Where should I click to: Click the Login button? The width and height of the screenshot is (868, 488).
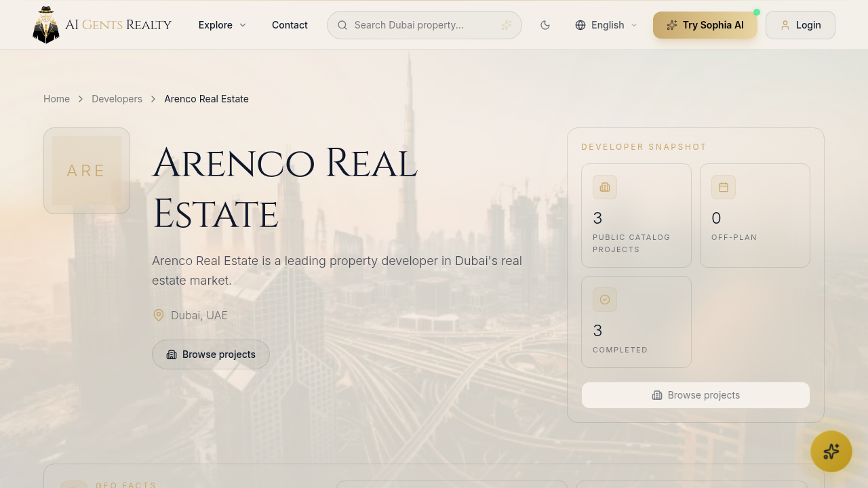pyautogui.click(x=800, y=25)
